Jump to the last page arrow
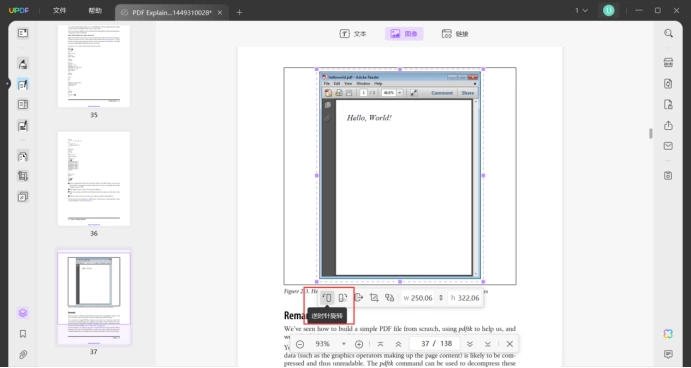The height and width of the screenshot is (368, 691). [488, 344]
